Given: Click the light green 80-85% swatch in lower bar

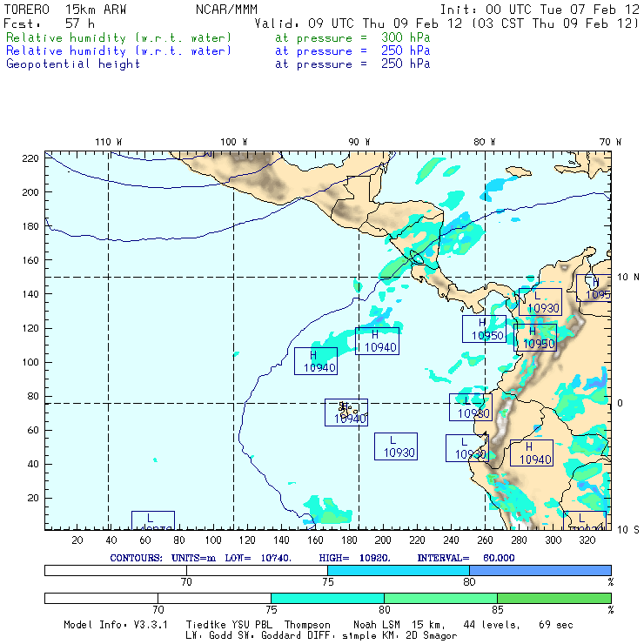Looking at the screenshot, I should pos(440,598).
